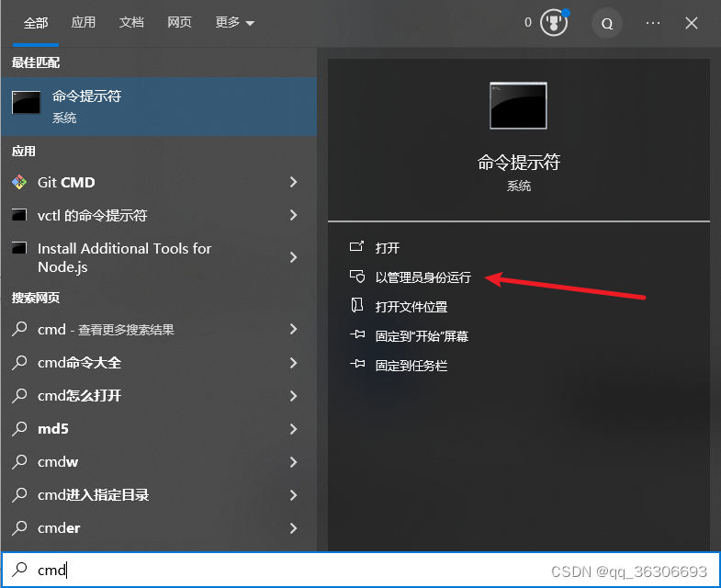Choose 以管理员身份运行
This screenshot has width=721, height=588.
coord(423,277)
